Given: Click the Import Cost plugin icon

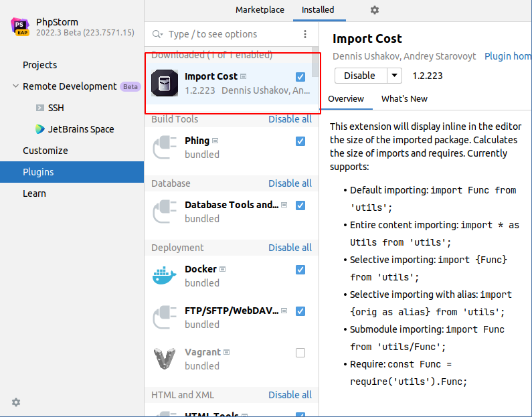Looking at the screenshot, I should point(165,83).
